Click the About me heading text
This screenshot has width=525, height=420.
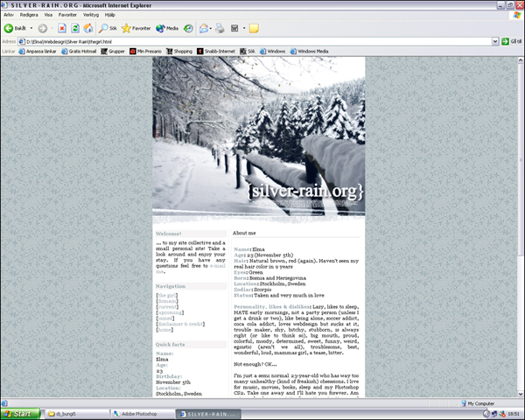click(244, 233)
